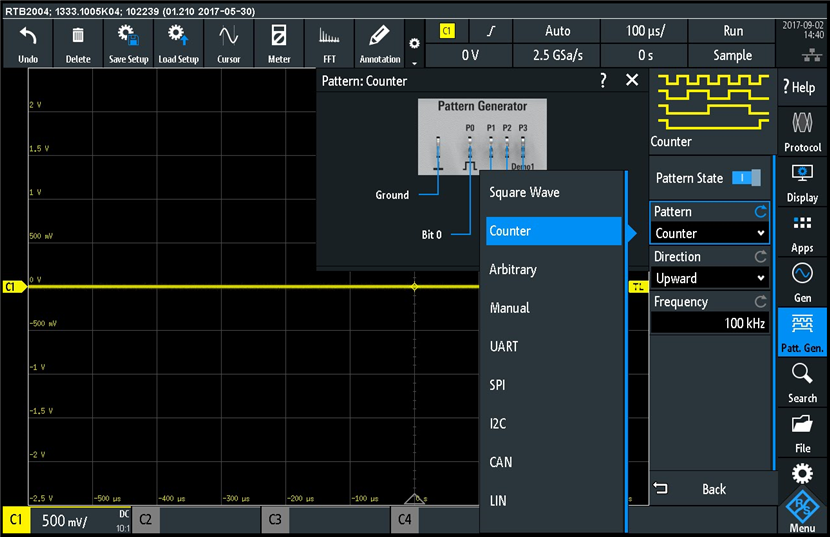Open the Protocol sidebar panel
Image resolution: width=830 pixels, height=537 pixels.
point(802,131)
